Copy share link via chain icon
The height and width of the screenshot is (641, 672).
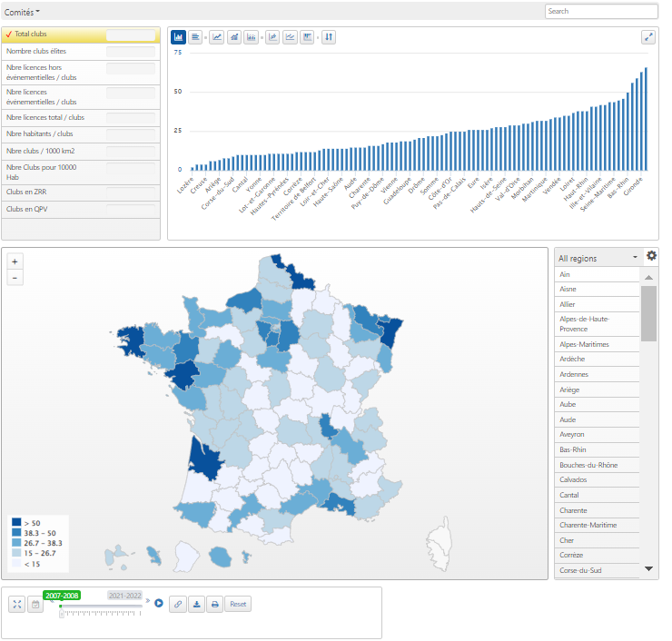coord(178,604)
